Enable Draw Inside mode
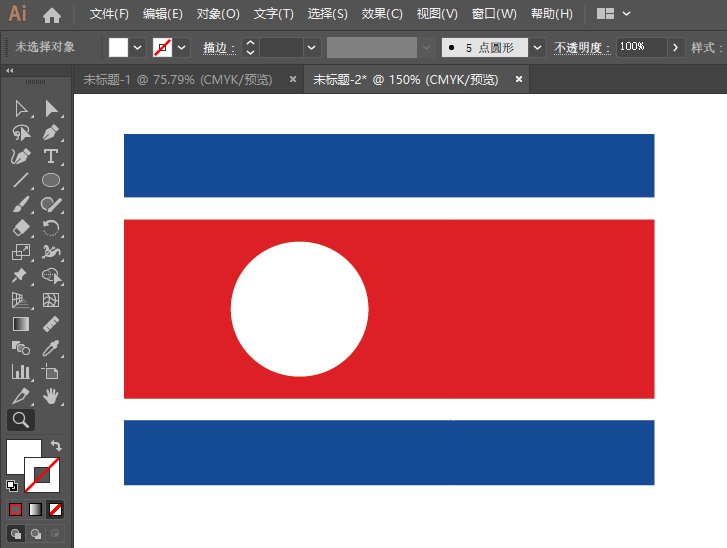727x548 pixels. point(55,534)
